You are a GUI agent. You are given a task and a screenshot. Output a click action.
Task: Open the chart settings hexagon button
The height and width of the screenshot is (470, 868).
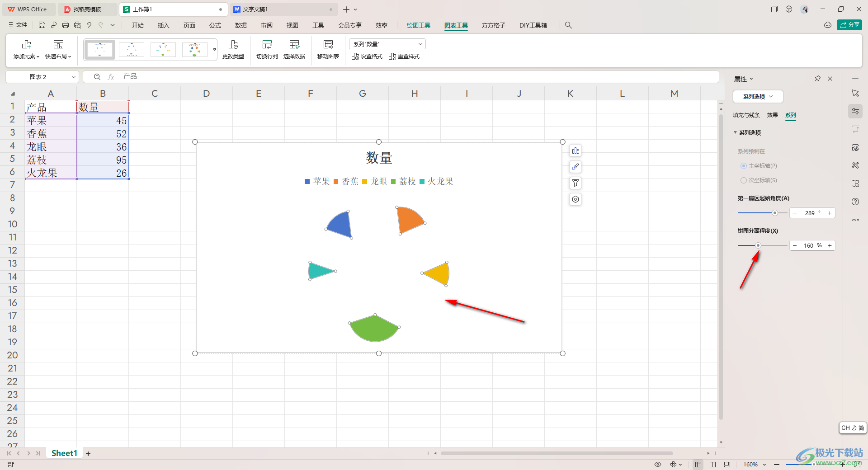click(x=576, y=199)
